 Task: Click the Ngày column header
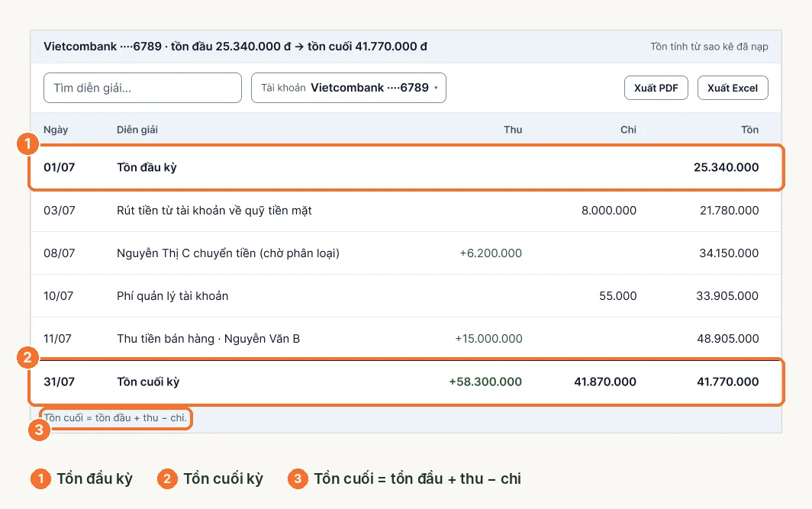coord(56,130)
